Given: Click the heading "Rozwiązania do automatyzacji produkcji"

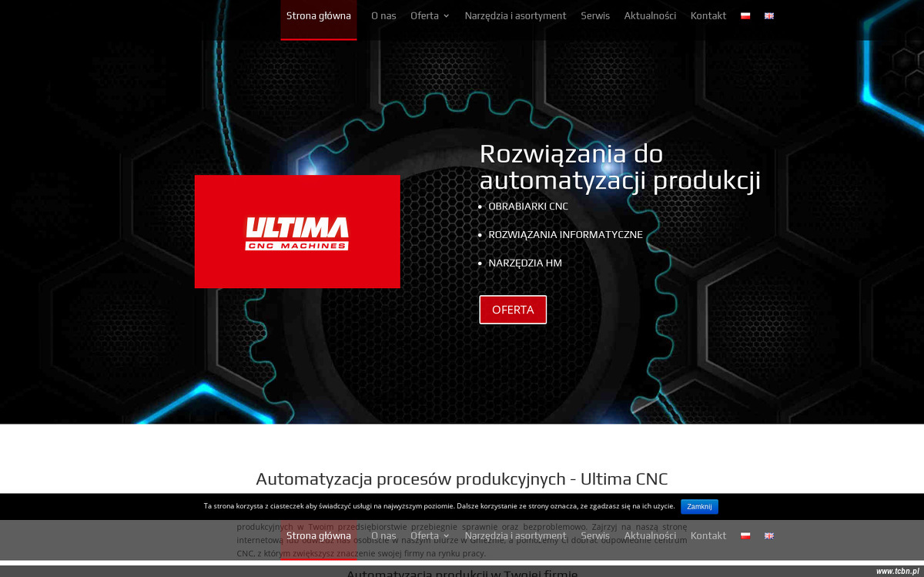Looking at the screenshot, I should pyautogui.click(x=620, y=166).
